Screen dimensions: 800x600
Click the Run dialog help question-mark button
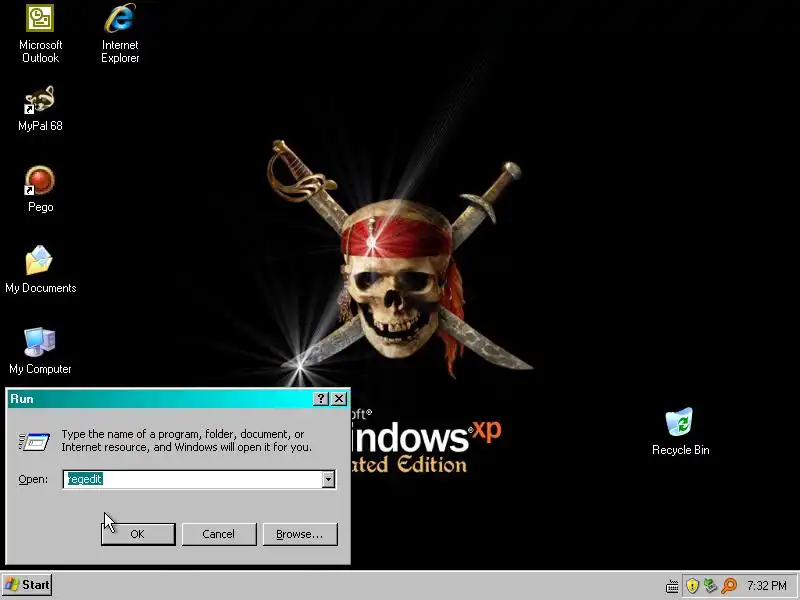tap(320, 399)
